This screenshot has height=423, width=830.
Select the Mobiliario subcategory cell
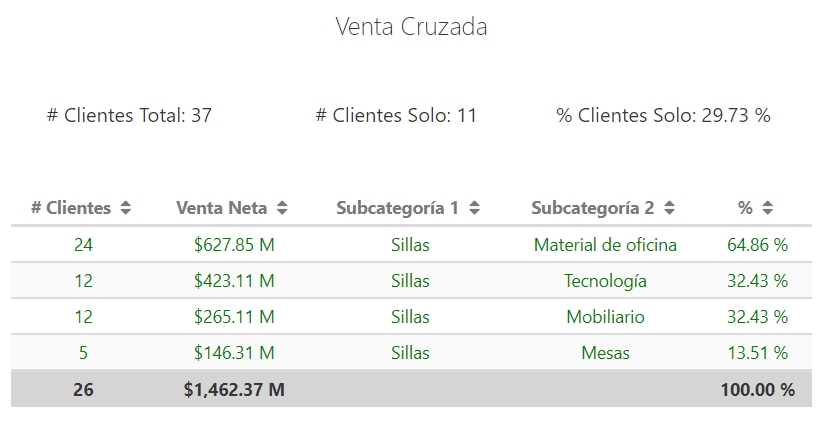[605, 317]
